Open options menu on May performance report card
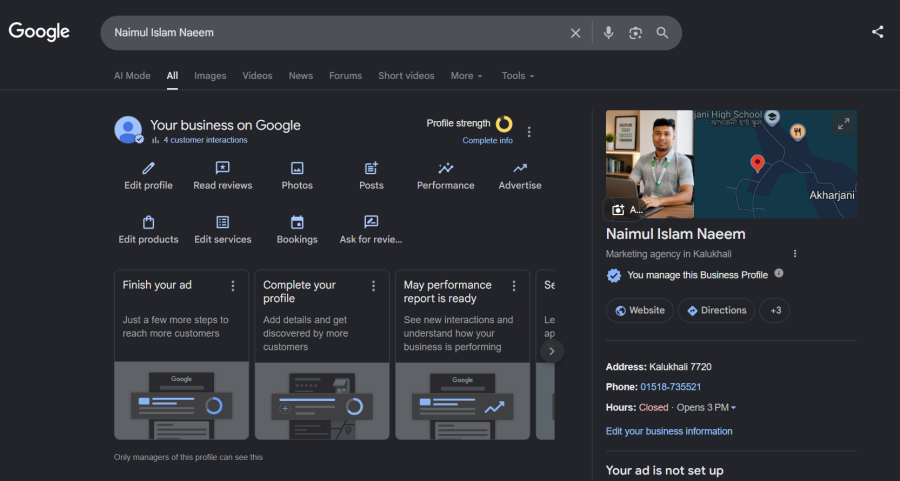Viewport: 900px width, 481px height. (514, 286)
